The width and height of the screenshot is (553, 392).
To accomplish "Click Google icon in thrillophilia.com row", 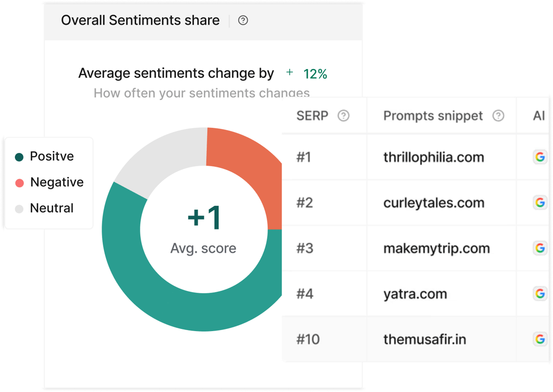I will (x=540, y=157).
